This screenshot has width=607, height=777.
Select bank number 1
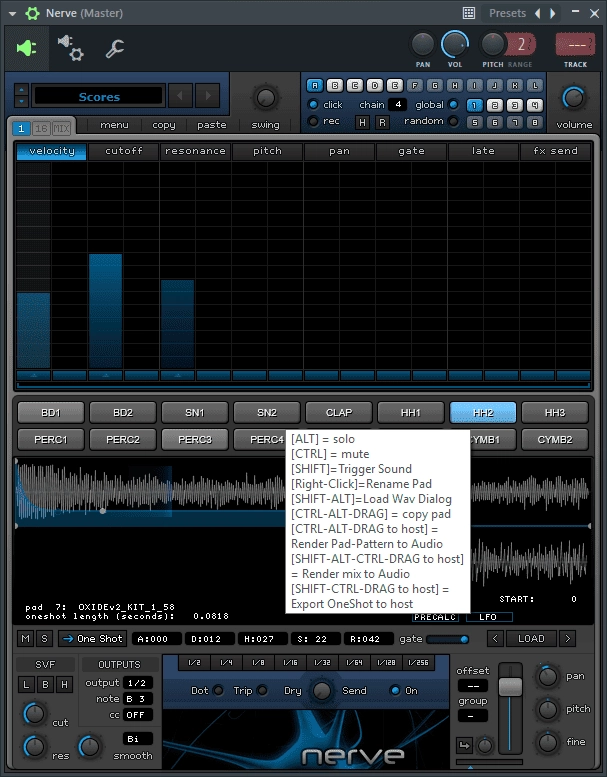coord(474,105)
